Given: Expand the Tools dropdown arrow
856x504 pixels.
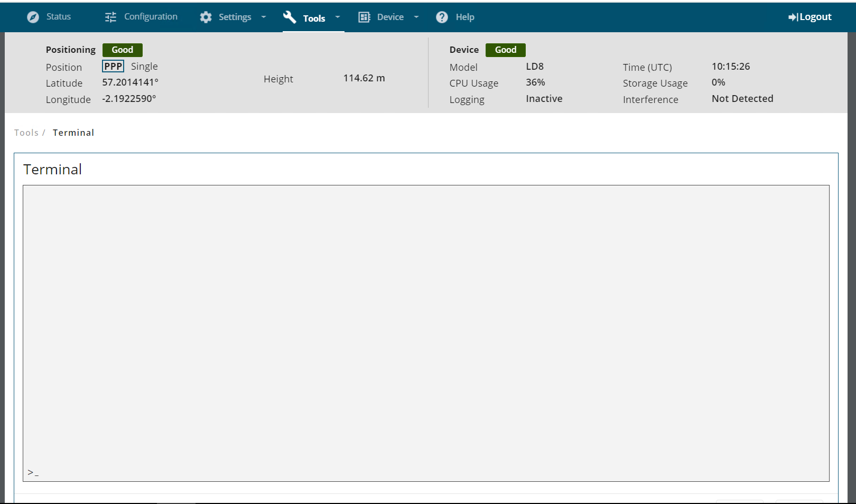Looking at the screenshot, I should tap(338, 17).
